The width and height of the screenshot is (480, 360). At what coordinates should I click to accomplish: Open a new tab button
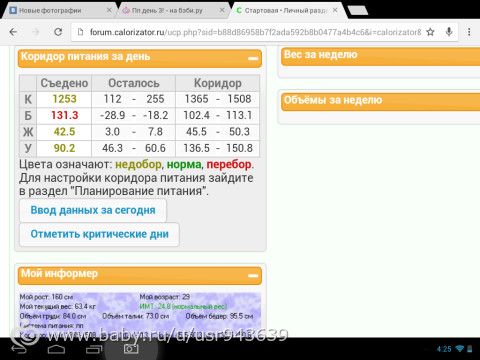[x=358, y=10]
